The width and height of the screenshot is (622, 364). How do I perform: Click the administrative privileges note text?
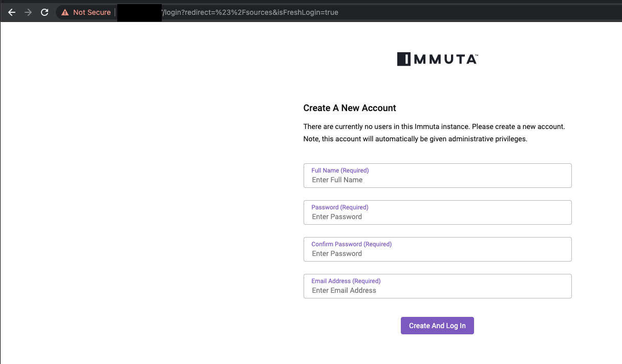pyautogui.click(x=415, y=139)
